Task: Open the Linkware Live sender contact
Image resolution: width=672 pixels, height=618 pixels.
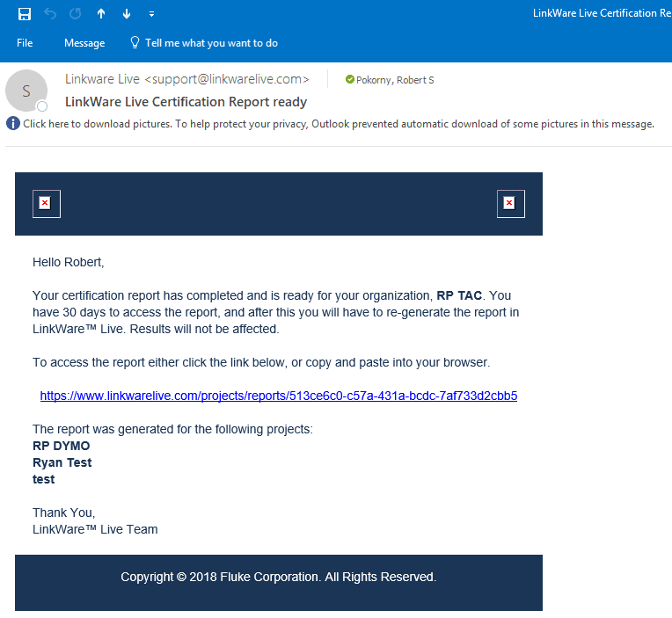Action: tap(186, 79)
